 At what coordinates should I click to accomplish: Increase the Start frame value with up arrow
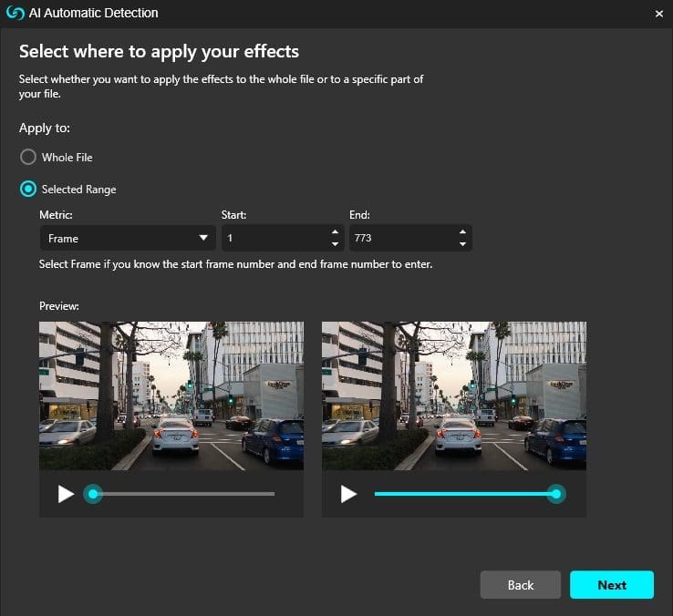336,232
